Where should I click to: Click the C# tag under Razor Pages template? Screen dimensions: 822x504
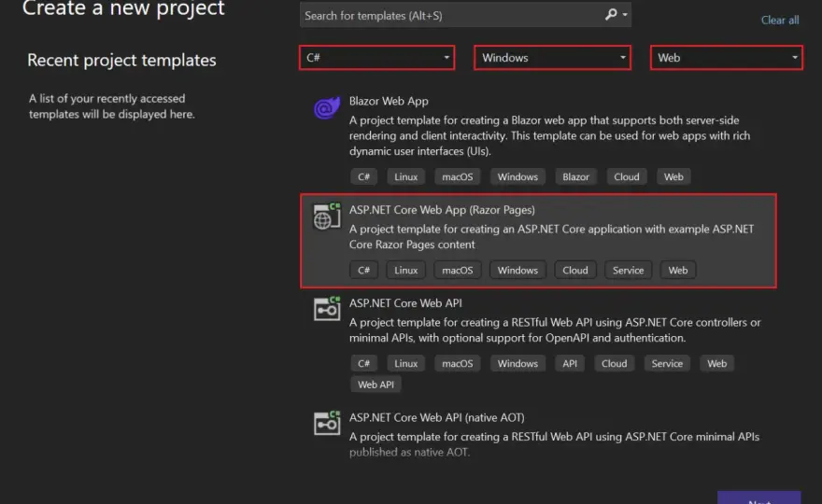[363, 270]
